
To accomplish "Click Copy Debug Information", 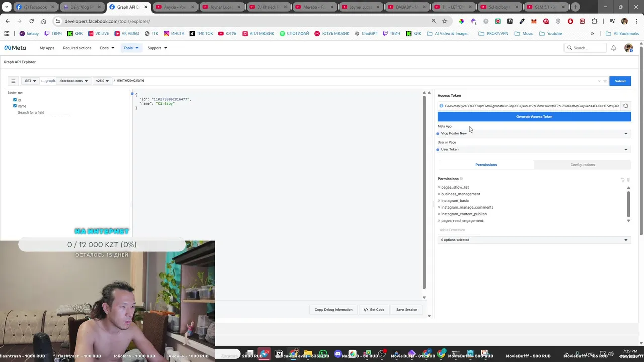I will [334, 309].
